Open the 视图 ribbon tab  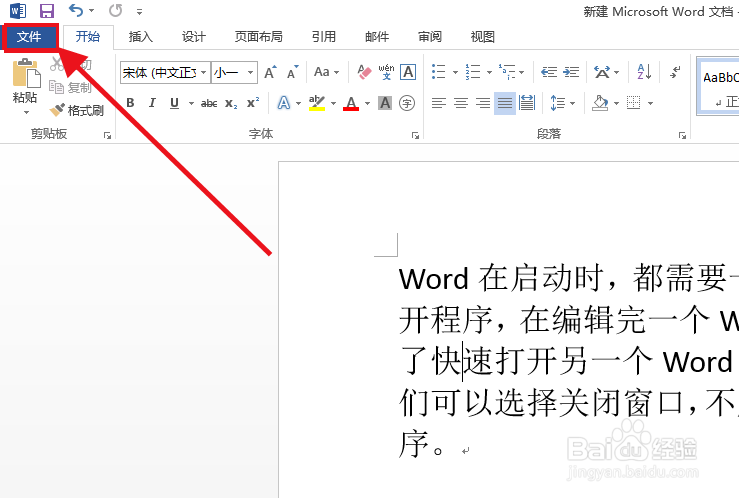[483, 37]
